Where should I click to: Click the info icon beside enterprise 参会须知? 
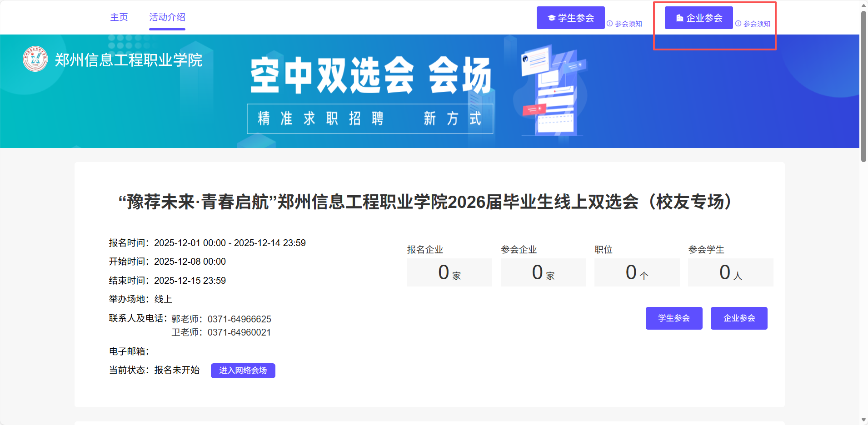click(x=738, y=24)
